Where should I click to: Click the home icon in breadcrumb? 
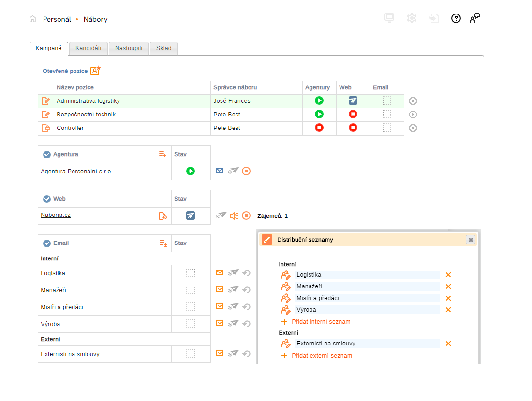point(32,19)
